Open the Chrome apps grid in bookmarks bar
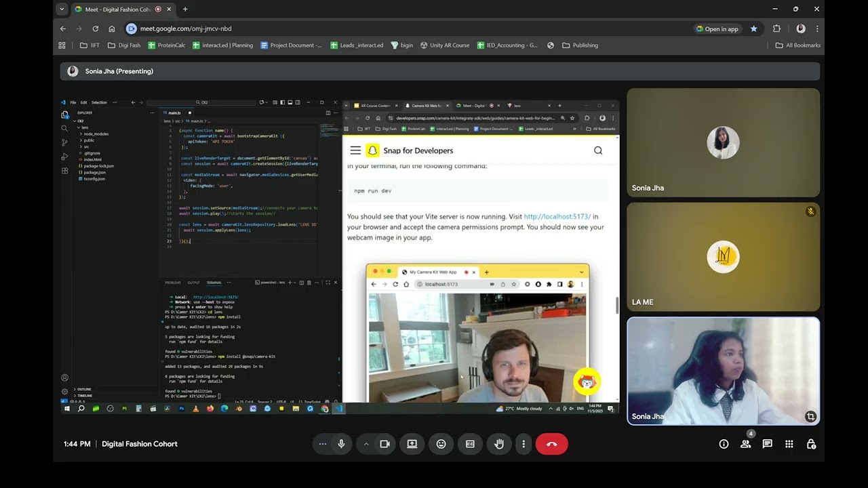This screenshot has height=488, width=868. pyautogui.click(x=62, y=45)
